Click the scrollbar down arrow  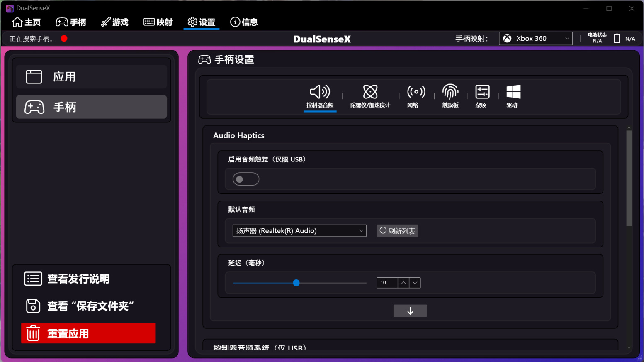[629, 347]
